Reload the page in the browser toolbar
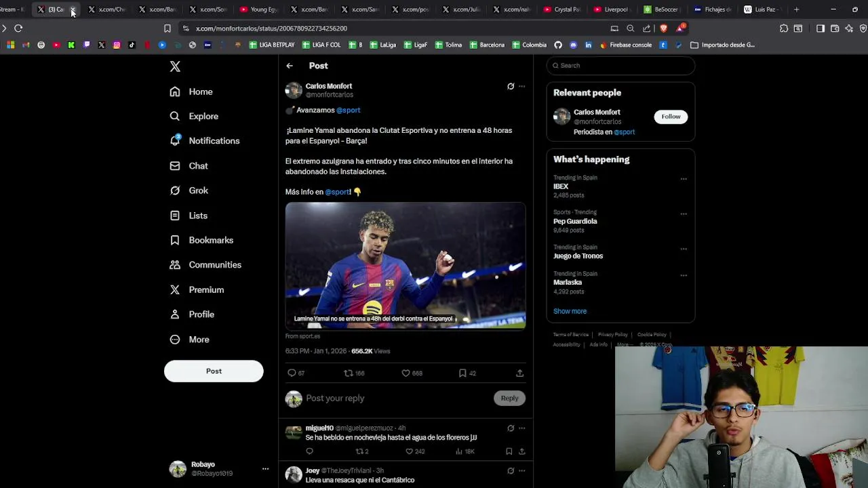 pyautogui.click(x=18, y=28)
